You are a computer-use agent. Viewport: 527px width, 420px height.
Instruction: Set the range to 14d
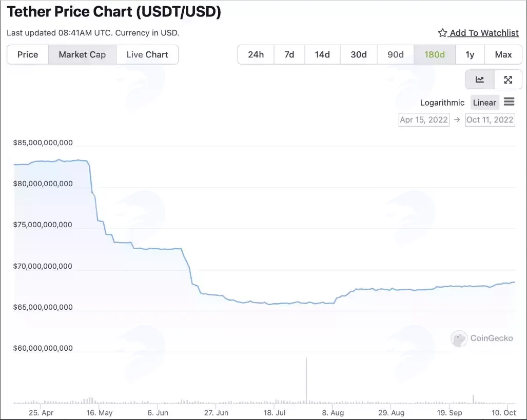(322, 54)
